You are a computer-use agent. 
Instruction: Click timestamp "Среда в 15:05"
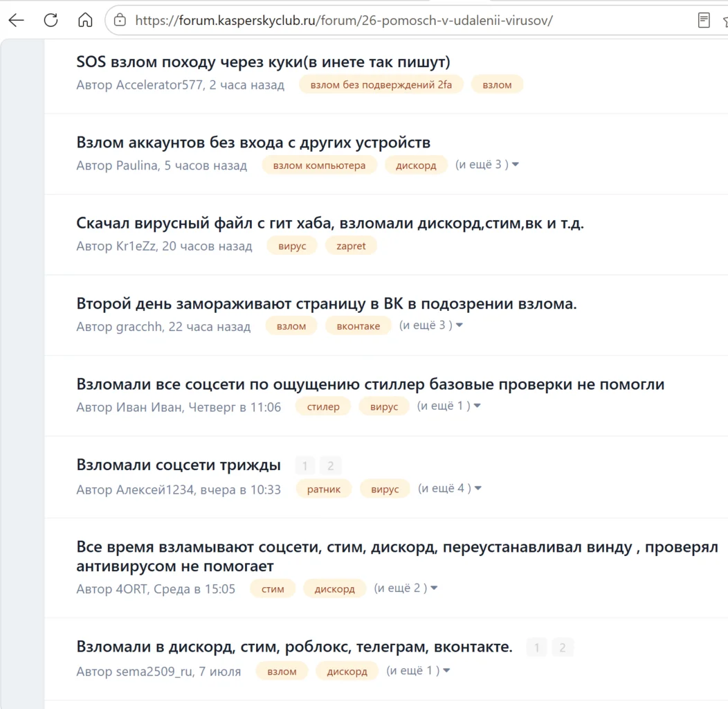coord(194,589)
